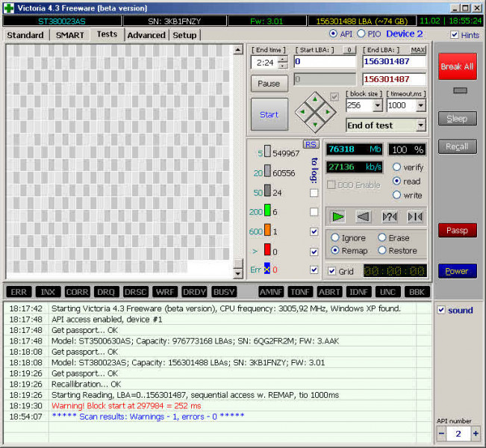
Task: Toggle log checkbox for 600 ms blocks
Action: (x=314, y=231)
